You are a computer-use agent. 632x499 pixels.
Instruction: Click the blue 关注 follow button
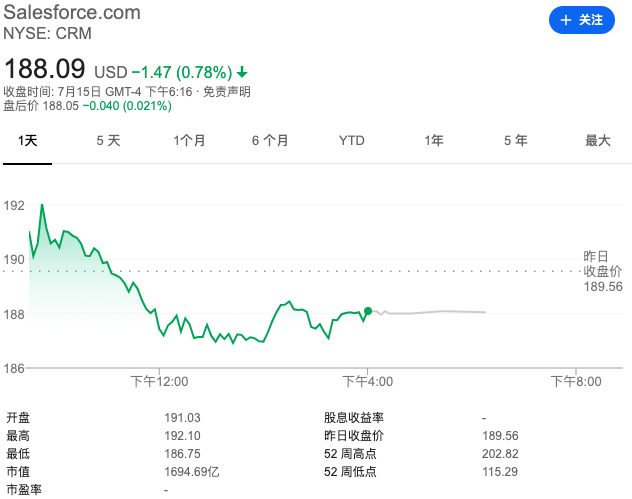click(582, 20)
